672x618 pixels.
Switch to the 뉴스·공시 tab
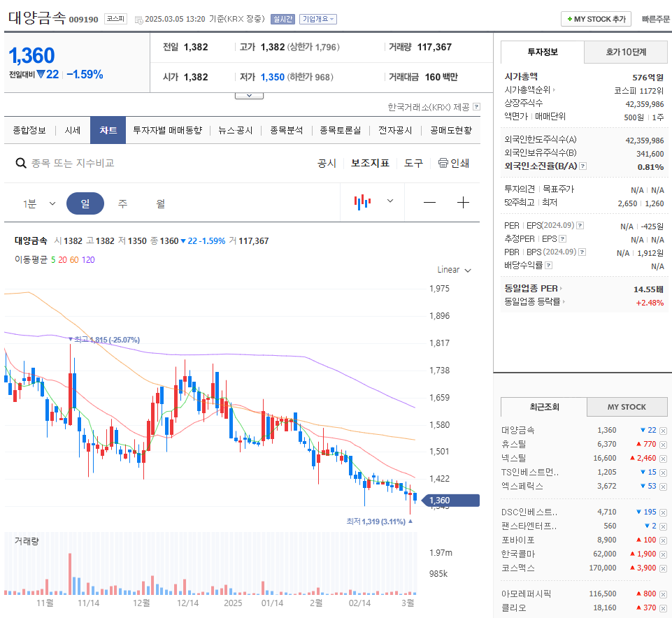pyautogui.click(x=235, y=130)
